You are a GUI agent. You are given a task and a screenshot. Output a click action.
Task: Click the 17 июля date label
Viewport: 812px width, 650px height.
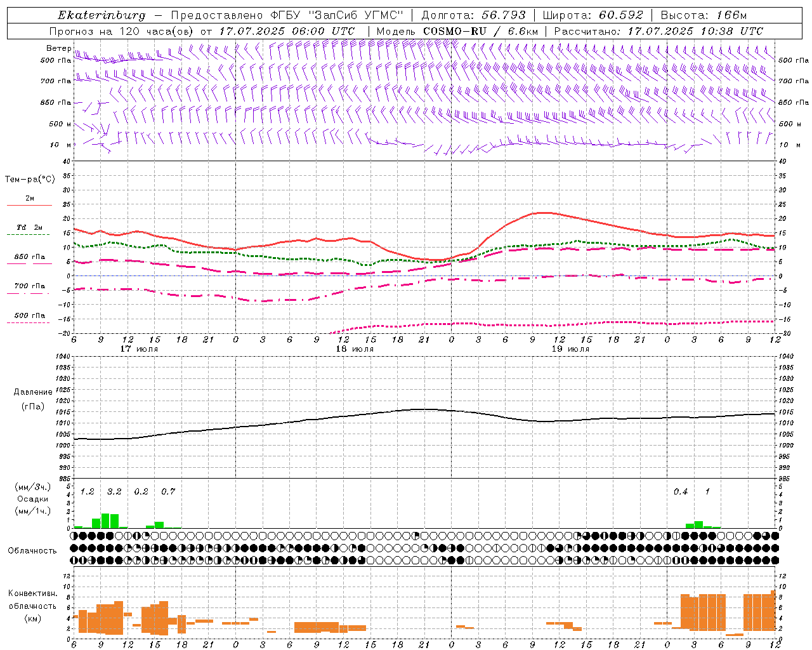(x=139, y=349)
